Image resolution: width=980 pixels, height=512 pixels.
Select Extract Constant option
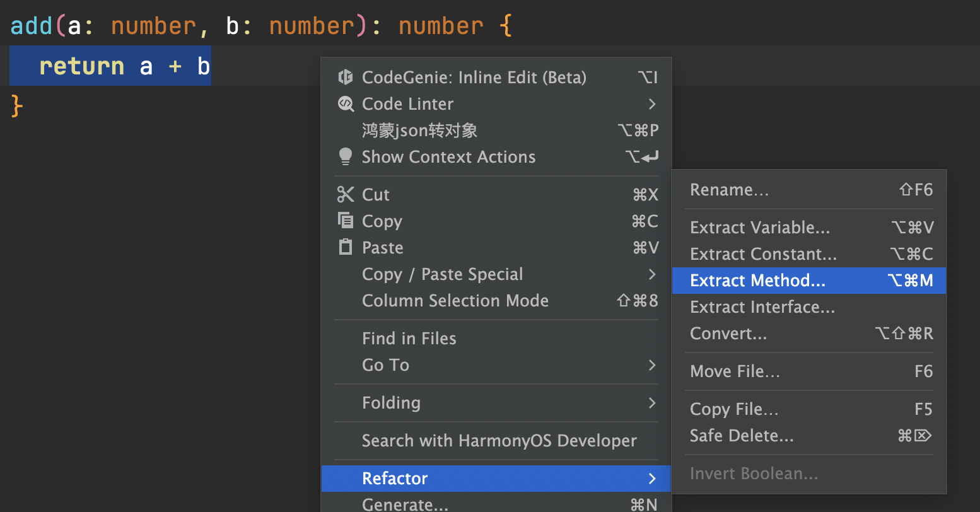pos(763,254)
